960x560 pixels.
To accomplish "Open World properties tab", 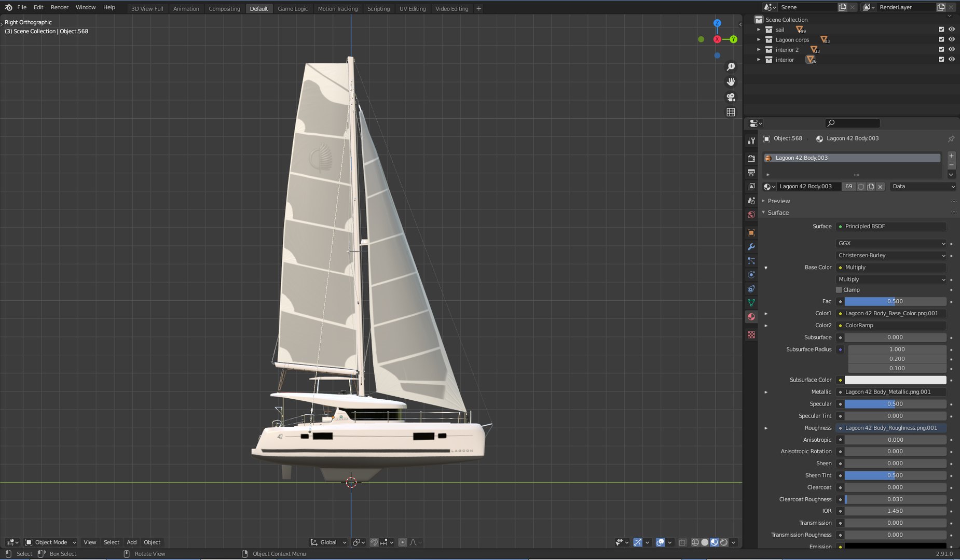I will point(751,215).
